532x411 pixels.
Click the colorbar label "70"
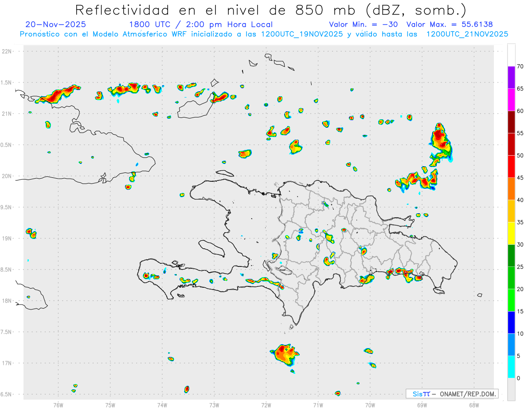coord(520,66)
